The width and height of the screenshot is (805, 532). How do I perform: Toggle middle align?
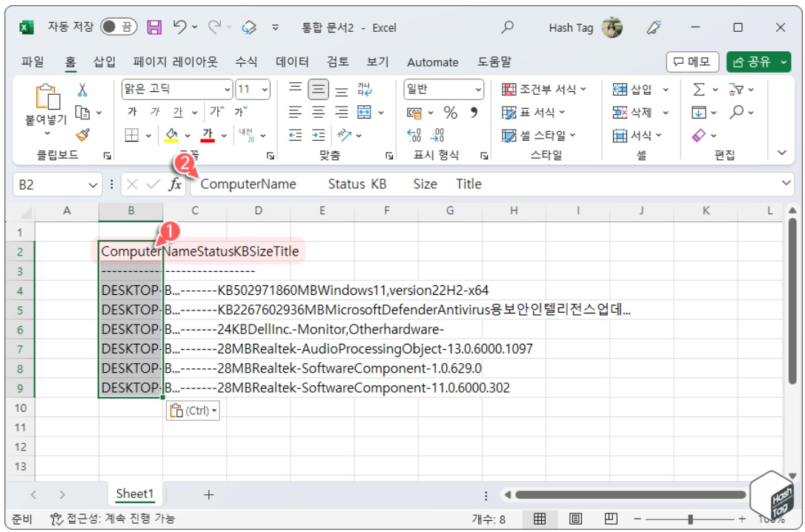pos(318,89)
